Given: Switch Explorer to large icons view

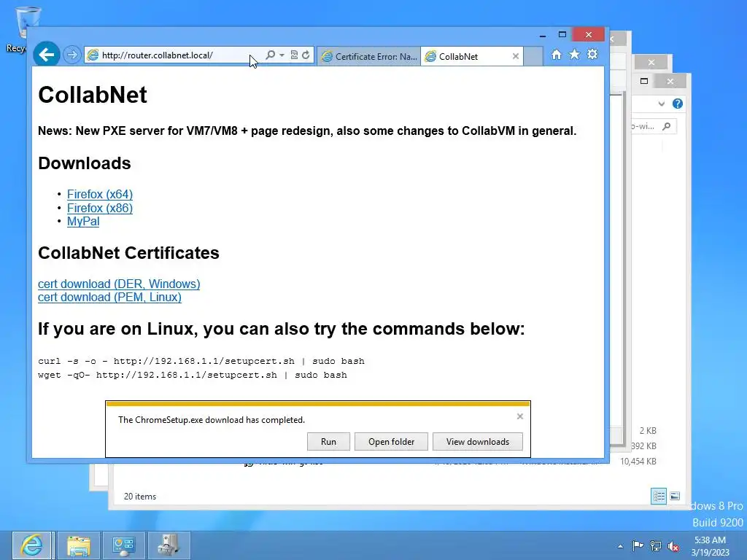Looking at the screenshot, I should 675,496.
